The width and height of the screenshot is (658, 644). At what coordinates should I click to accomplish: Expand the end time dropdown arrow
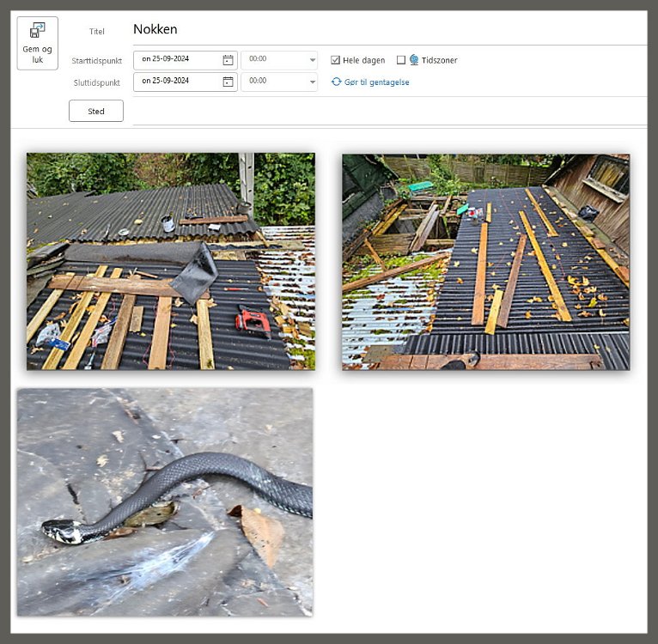(x=312, y=82)
